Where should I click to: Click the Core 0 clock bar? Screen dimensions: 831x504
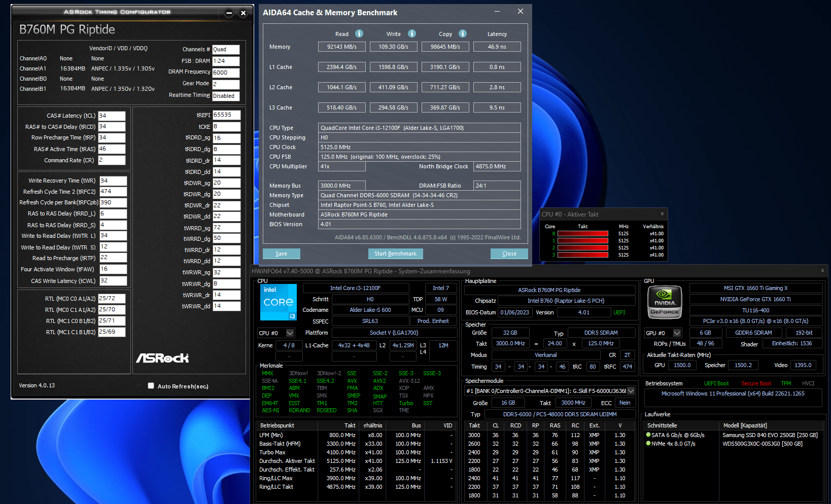coord(583,234)
